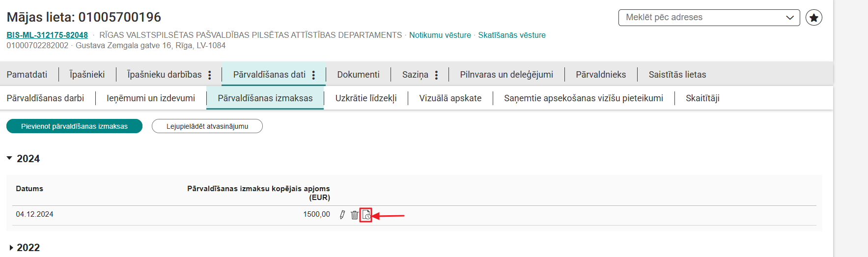868x257 pixels.
Task: Open the Īpašnieku darbības tab
Action: tap(164, 75)
